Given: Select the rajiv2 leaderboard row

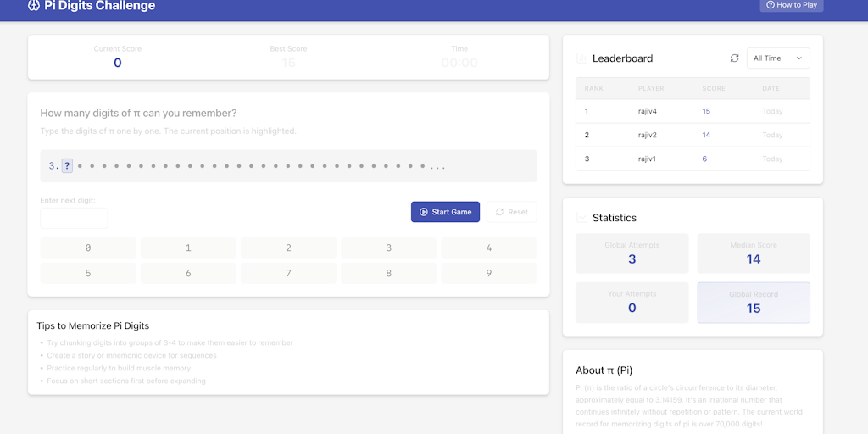Looking at the screenshot, I should 692,135.
